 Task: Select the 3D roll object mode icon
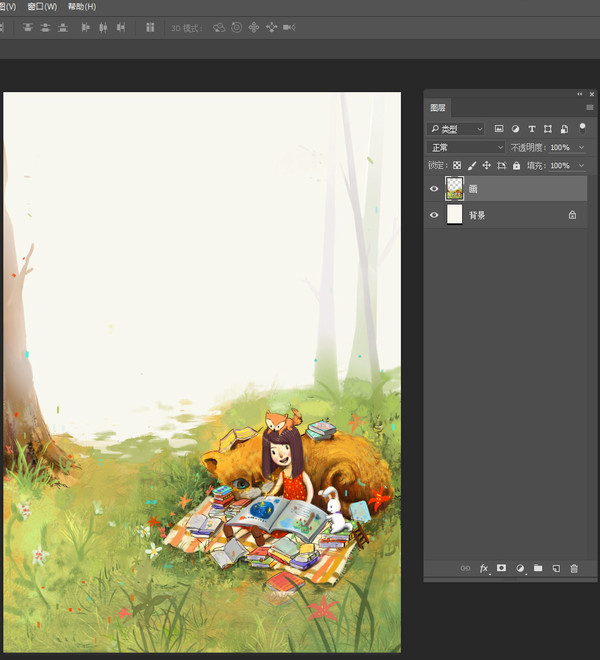click(x=237, y=28)
